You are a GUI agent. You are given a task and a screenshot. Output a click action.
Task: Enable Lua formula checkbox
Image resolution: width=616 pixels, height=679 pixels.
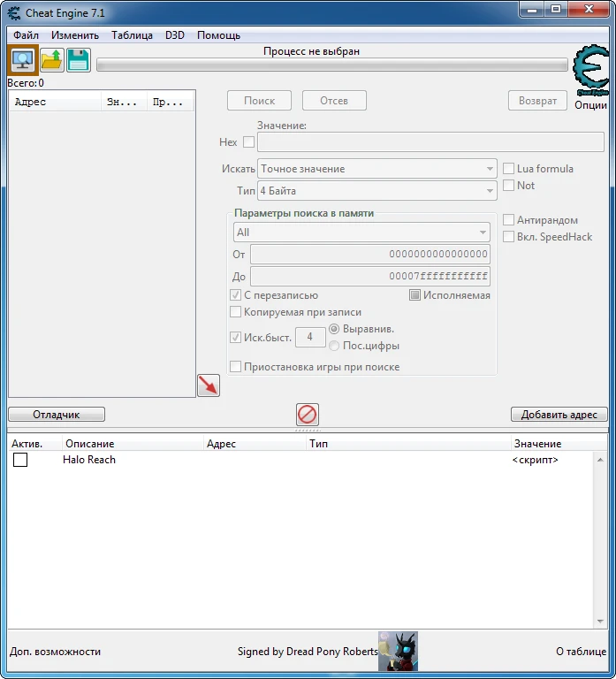tap(508, 169)
